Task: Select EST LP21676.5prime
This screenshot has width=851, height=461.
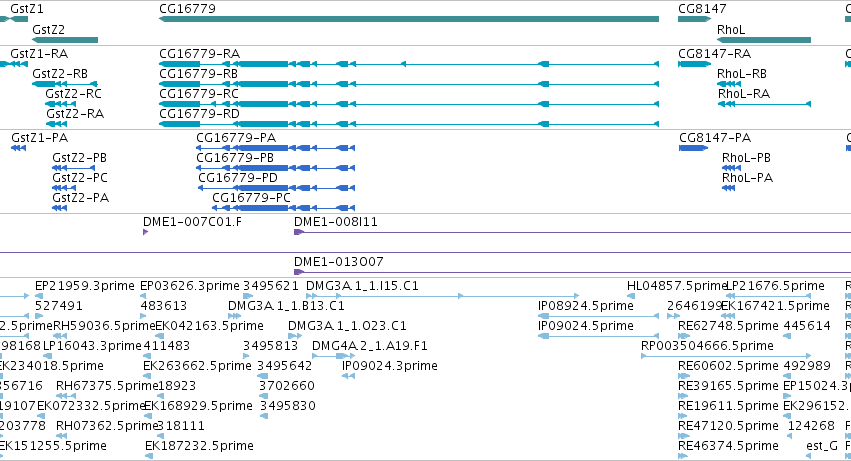Action: [775, 286]
